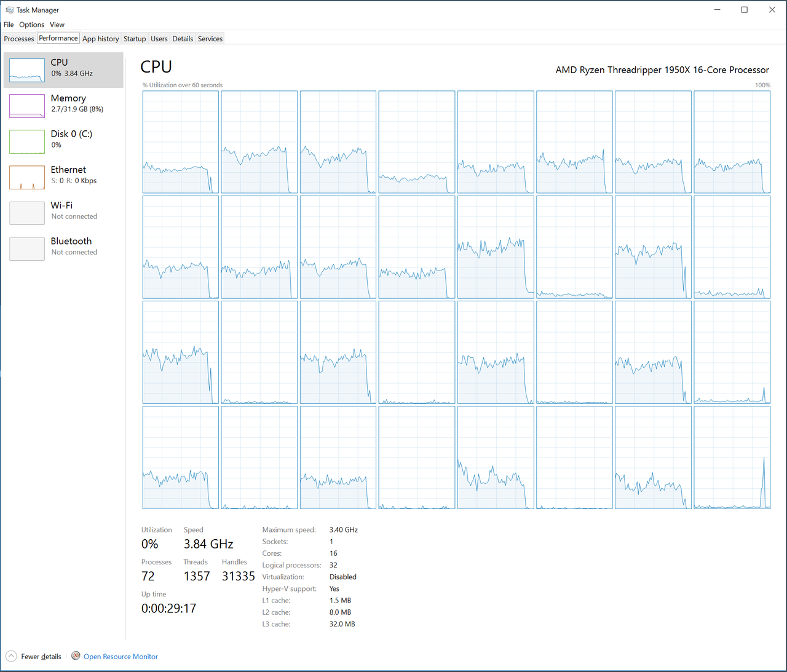Click the Utilization value 0%
787x672 pixels.
(x=150, y=544)
